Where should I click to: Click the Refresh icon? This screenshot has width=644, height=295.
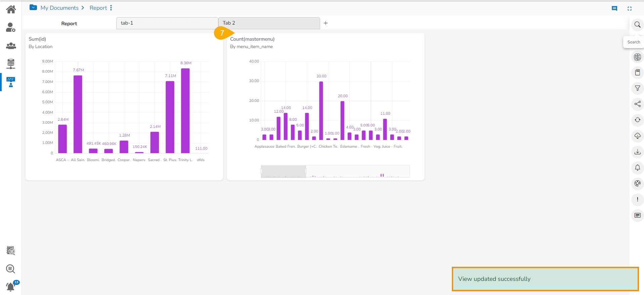[x=637, y=120]
